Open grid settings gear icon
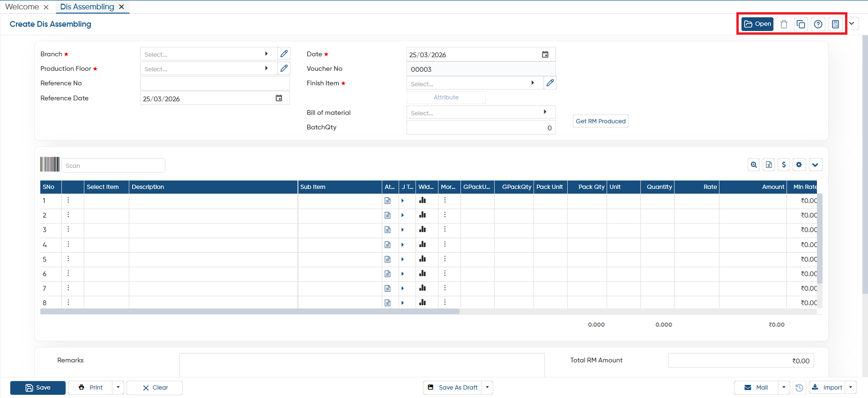The height and width of the screenshot is (398, 868). (x=799, y=165)
